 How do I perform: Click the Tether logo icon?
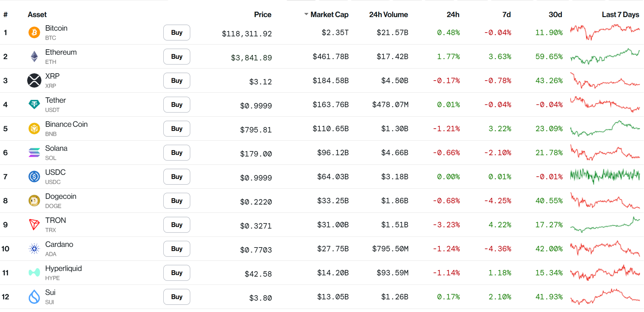click(34, 104)
